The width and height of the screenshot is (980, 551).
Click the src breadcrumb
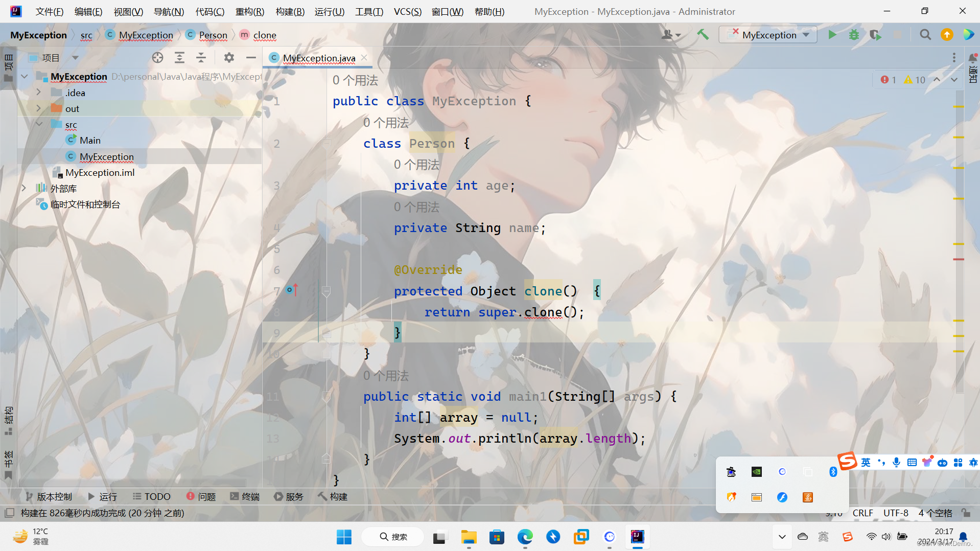(x=86, y=35)
